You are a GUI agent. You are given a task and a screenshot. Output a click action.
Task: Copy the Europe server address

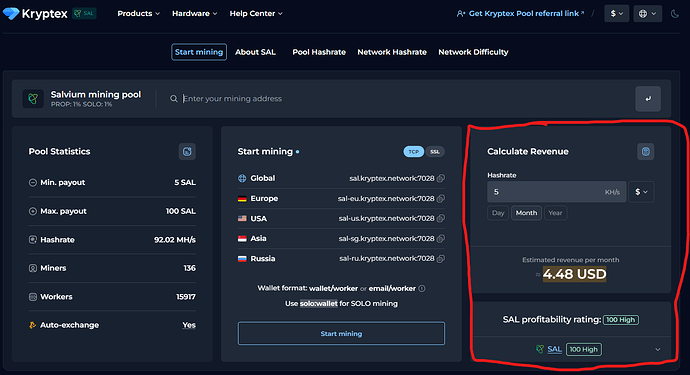pos(440,199)
